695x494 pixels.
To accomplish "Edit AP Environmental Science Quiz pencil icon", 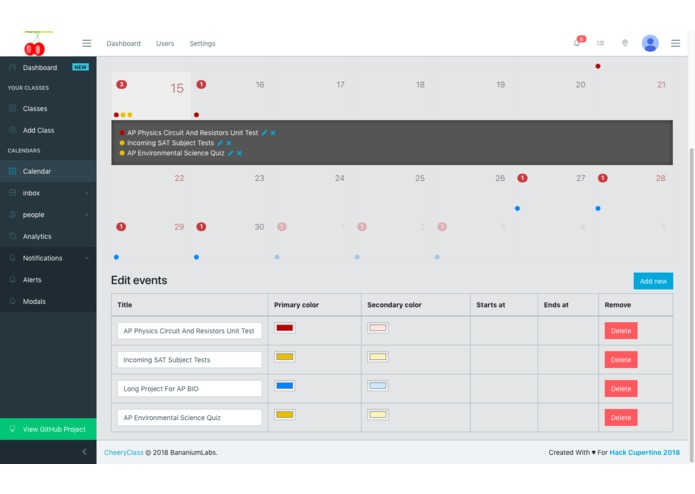I will point(230,153).
